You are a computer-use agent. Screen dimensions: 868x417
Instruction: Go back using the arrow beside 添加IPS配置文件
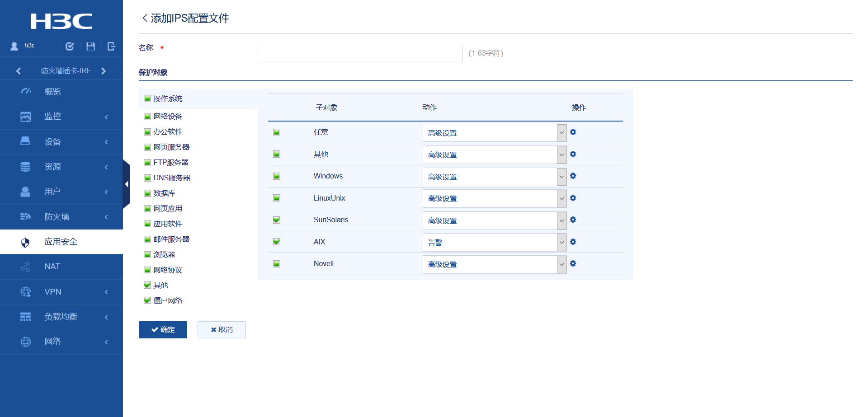145,18
